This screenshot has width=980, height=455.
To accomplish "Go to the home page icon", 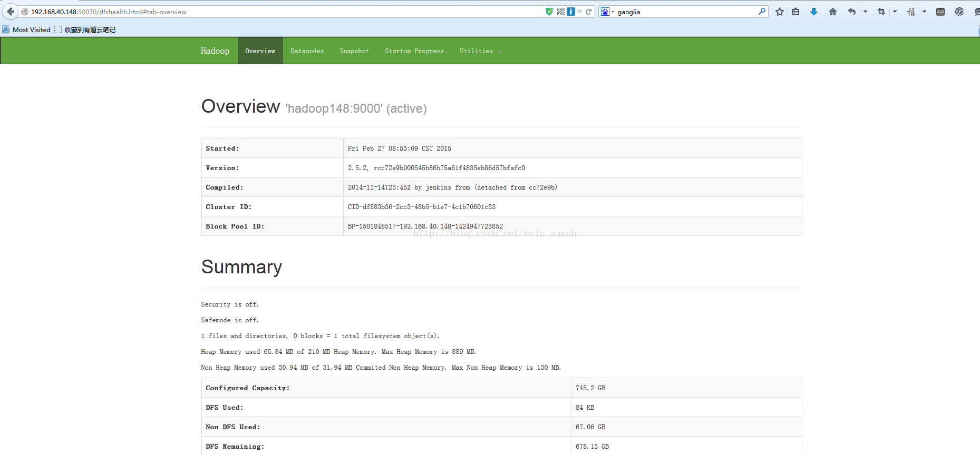I will coord(833,12).
